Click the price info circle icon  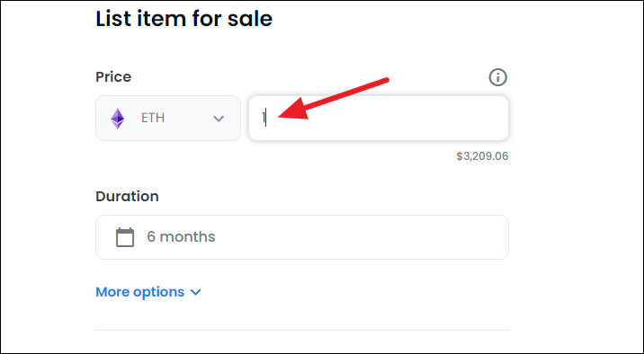(497, 77)
